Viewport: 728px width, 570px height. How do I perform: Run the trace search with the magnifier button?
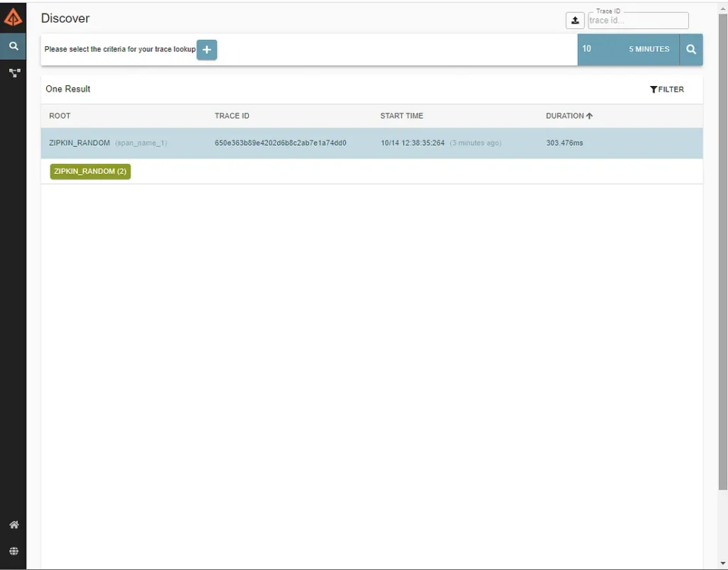(691, 50)
